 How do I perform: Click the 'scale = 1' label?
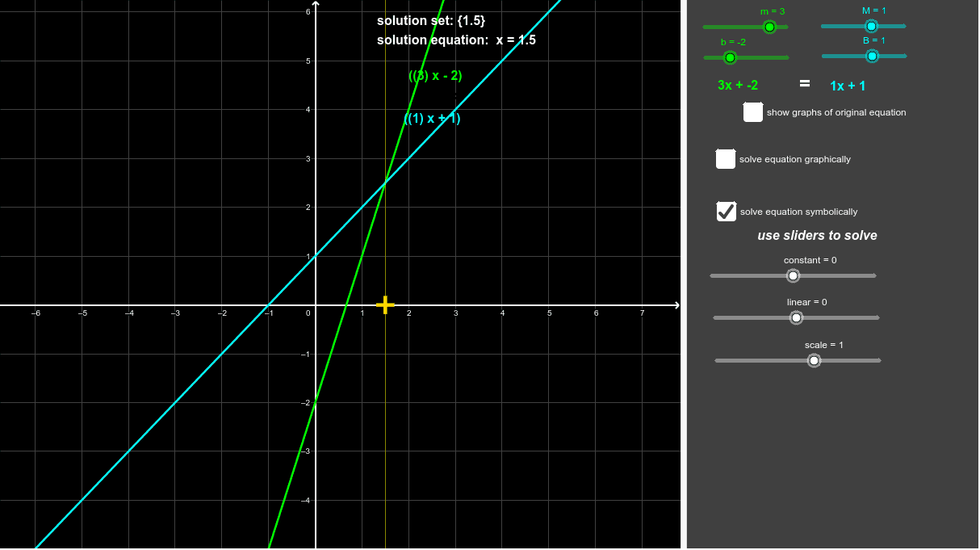(824, 345)
